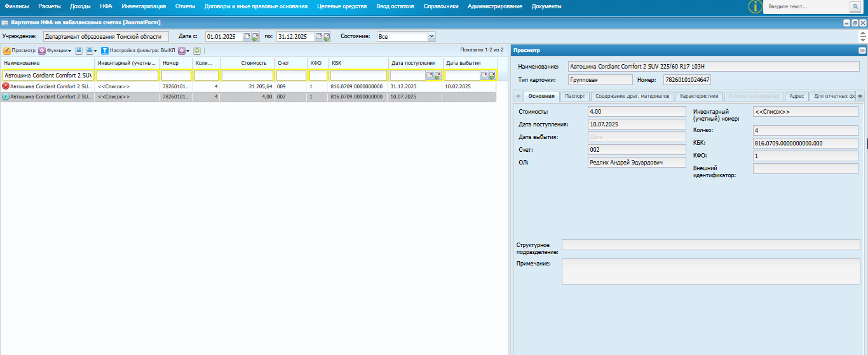Viewport: 868px width, 355px height.
Task: Open the Доходы menu
Action: [x=80, y=6]
